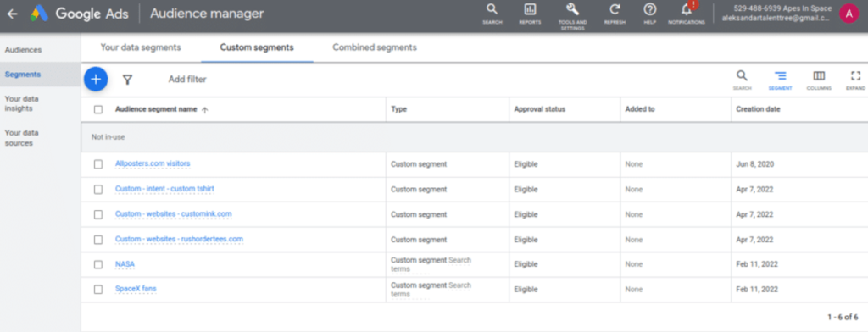Image resolution: width=868 pixels, height=332 pixels.
Task: Switch to Your data segments tab
Action: (141, 47)
